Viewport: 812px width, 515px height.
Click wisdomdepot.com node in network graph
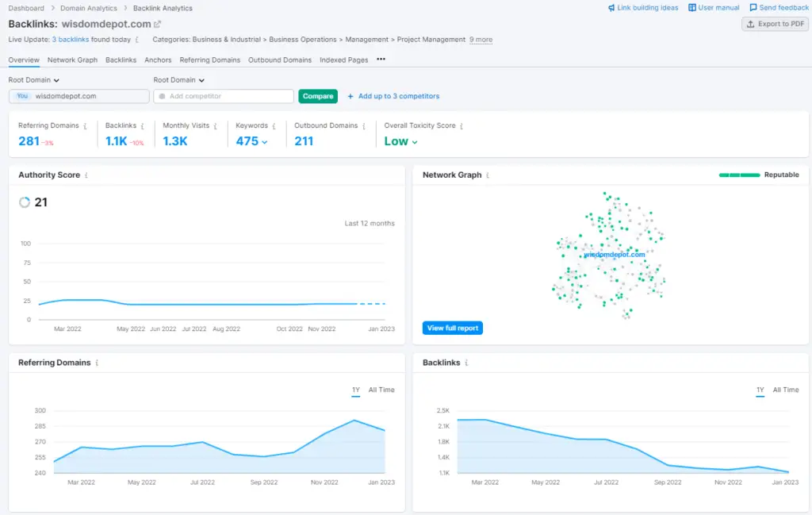tap(615, 255)
